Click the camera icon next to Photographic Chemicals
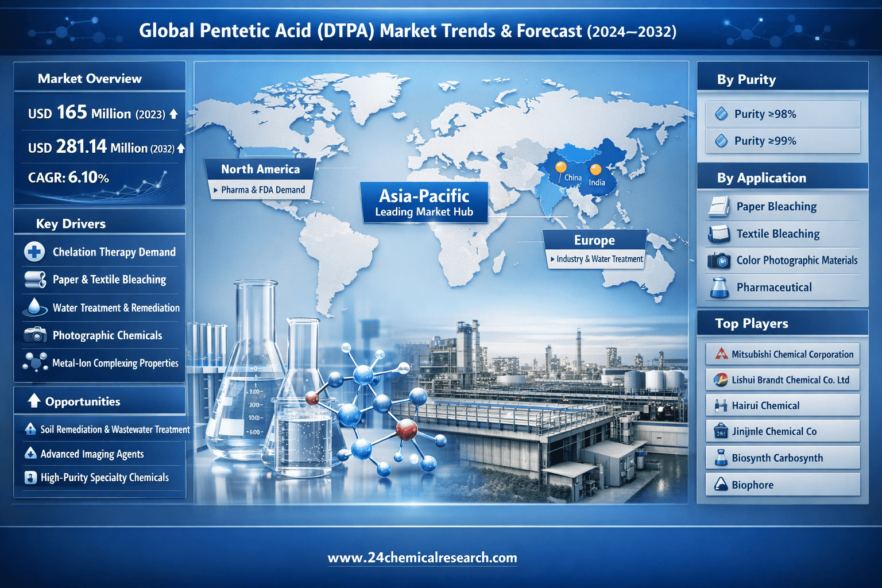The height and width of the screenshot is (588, 882). tap(35, 335)
